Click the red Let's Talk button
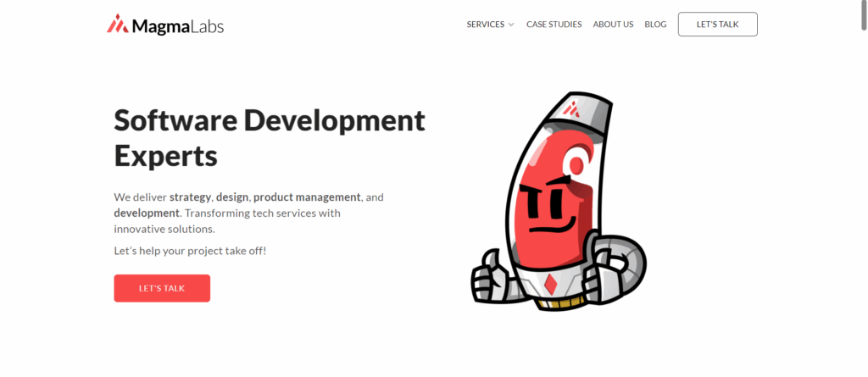 coord(162,288)
